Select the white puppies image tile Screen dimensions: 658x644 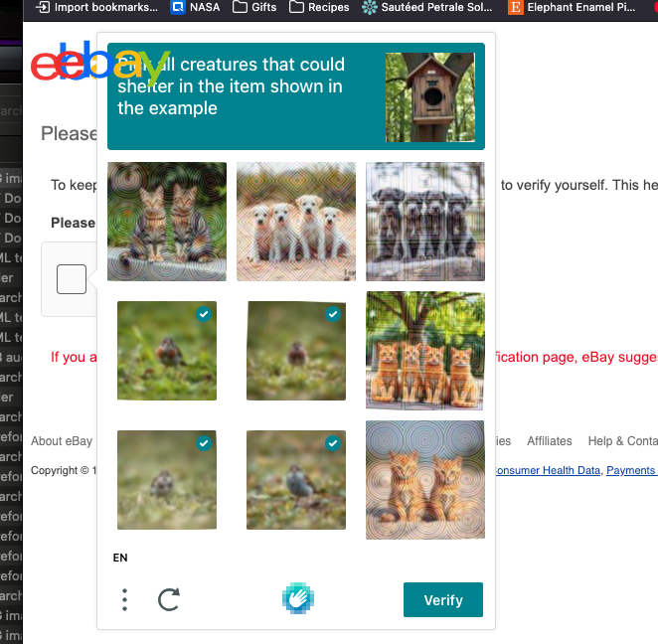(296, 222)
